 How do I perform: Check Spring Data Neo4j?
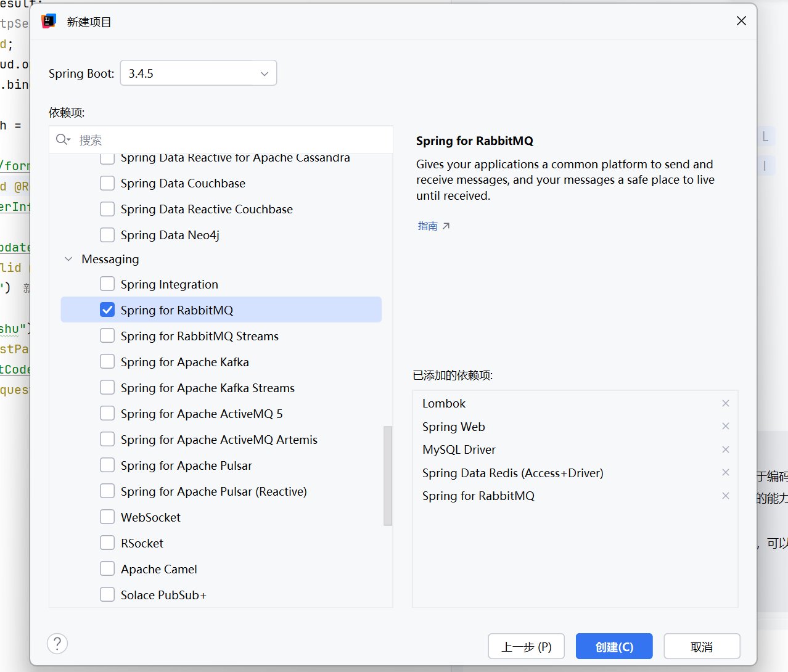(x=107, y=235)
